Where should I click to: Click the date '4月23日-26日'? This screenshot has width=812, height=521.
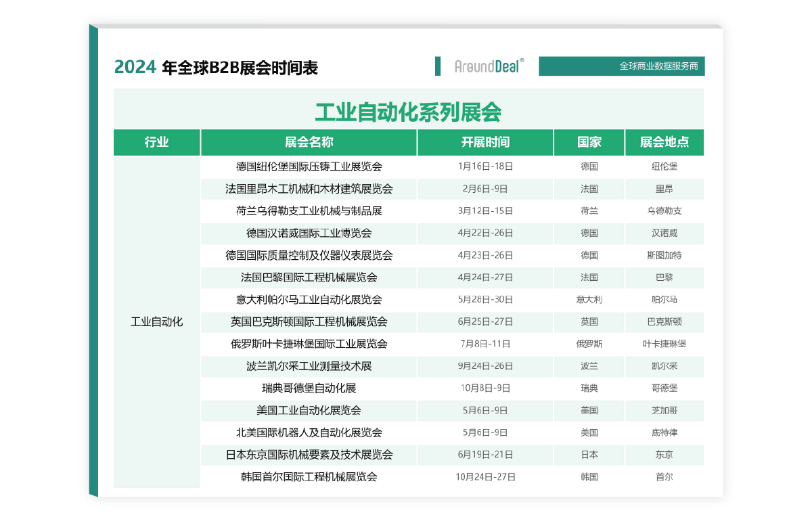485,256
